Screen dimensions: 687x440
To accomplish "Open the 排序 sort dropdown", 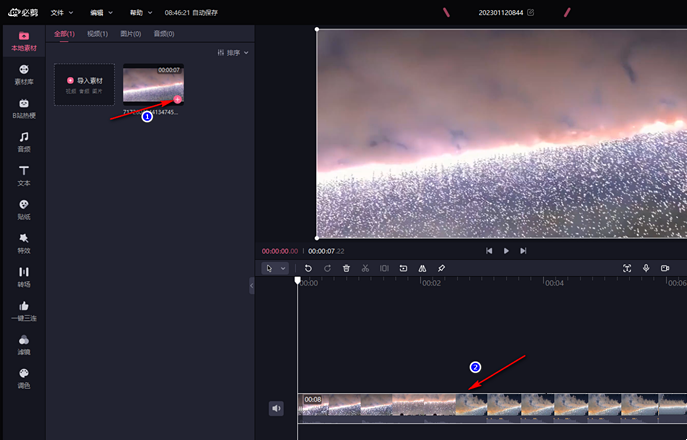I will (x=233, y=53).
